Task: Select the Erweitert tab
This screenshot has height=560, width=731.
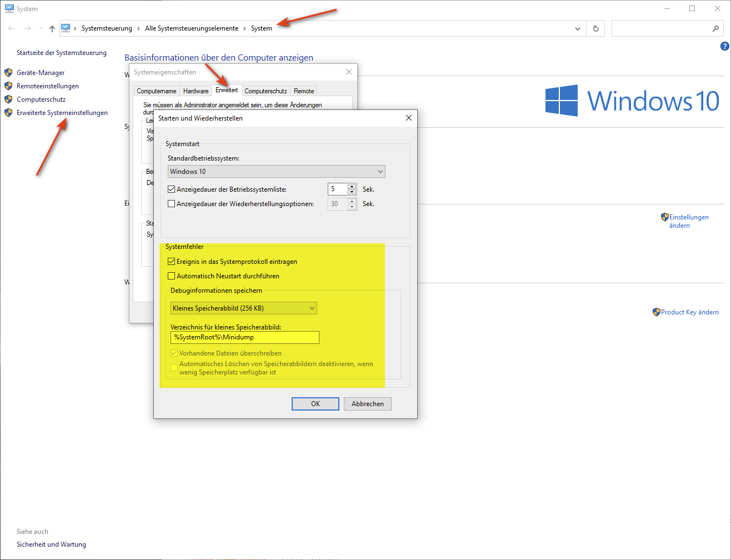Action: [x=227, y=90]
